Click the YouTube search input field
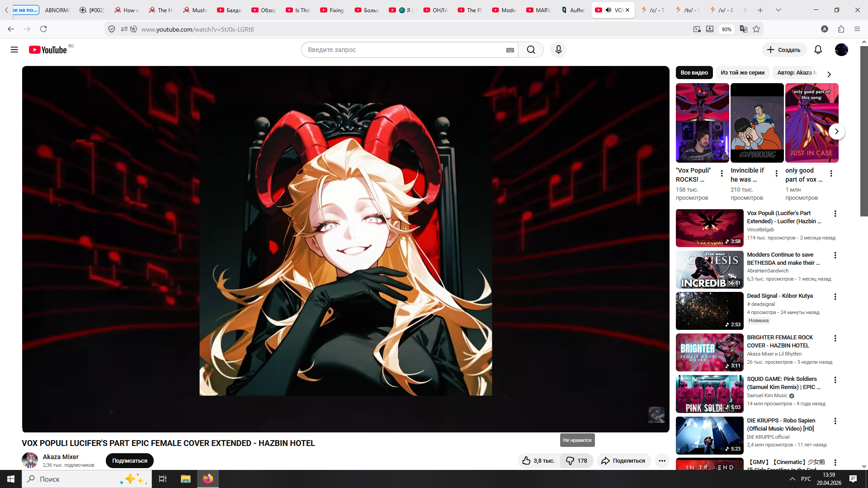Screen dimensions: 868x488 (x=405, y=50)
